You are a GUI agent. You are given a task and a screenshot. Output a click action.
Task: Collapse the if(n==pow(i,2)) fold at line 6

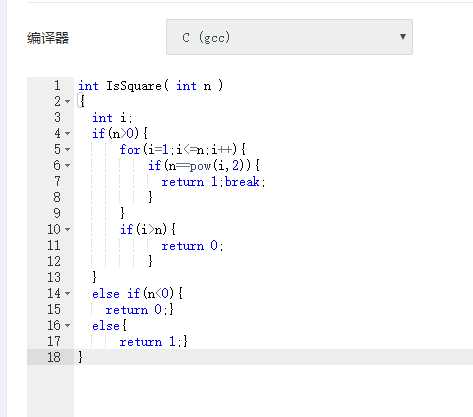(68, 165)
